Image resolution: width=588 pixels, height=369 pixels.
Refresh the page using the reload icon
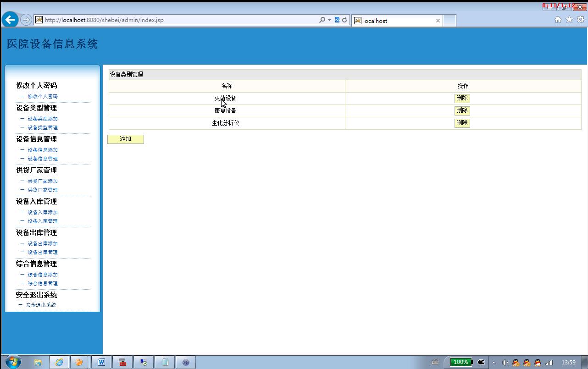point(344,20)
